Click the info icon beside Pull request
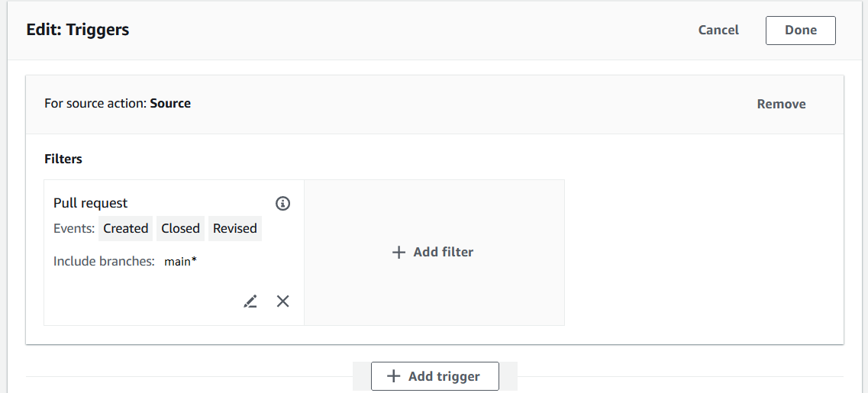The image size is (868, 393). point(282,203)
